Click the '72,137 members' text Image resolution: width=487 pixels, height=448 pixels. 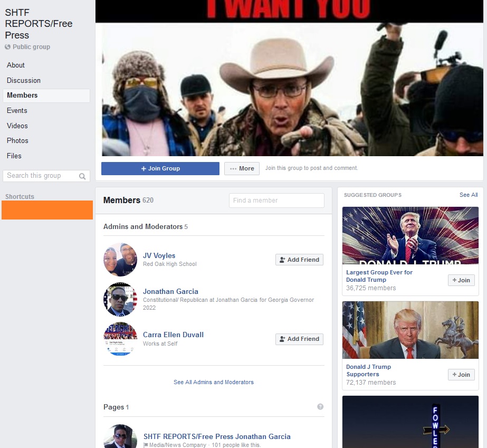click(x=371, y=383)
